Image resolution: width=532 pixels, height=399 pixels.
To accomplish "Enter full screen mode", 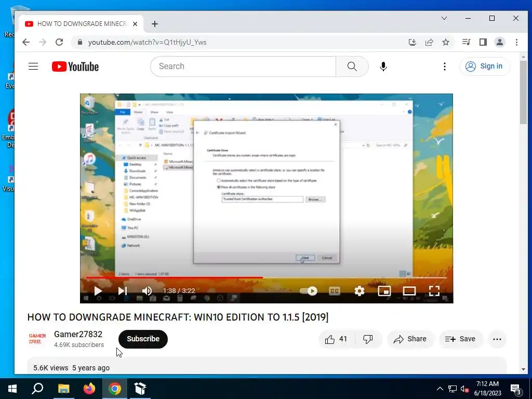I will tap(434, 291).
